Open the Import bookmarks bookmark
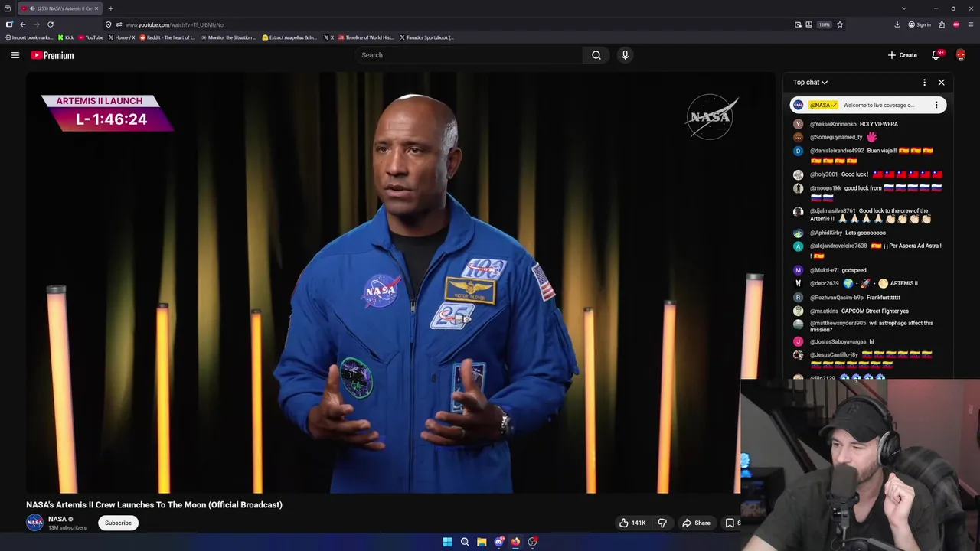The height and width of the screenshot is (551, 980). 29,37
